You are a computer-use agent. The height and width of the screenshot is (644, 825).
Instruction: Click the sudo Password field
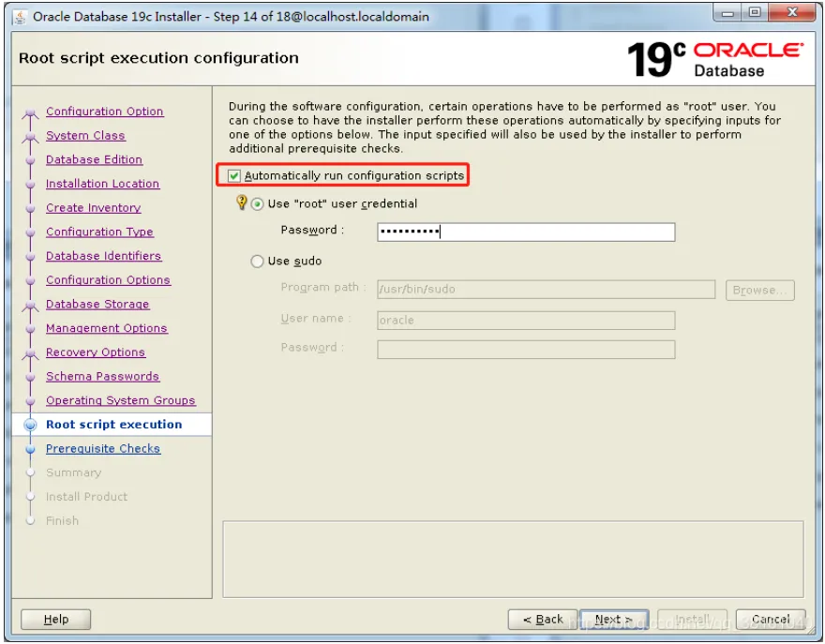(x=526, y=350)
